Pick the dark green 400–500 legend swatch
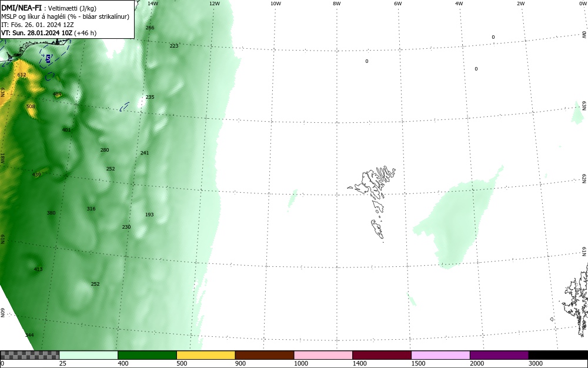Viewport: 588px width, 368px height. 147,355
